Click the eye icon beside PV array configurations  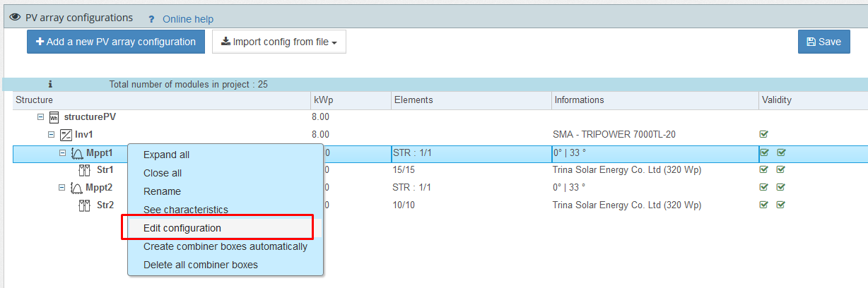point(15,18)
